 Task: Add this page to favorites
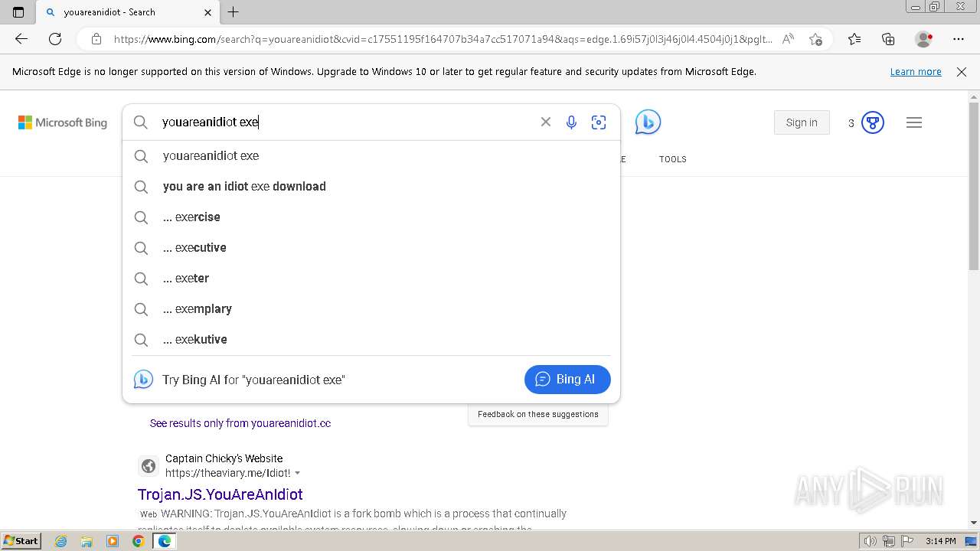coord(815,39)
